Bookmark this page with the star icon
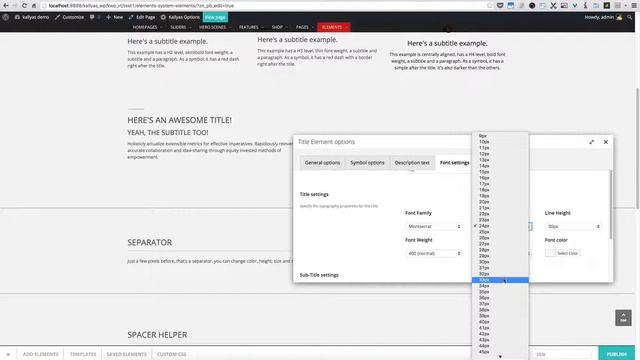640x360 pixels. [489, 6]
